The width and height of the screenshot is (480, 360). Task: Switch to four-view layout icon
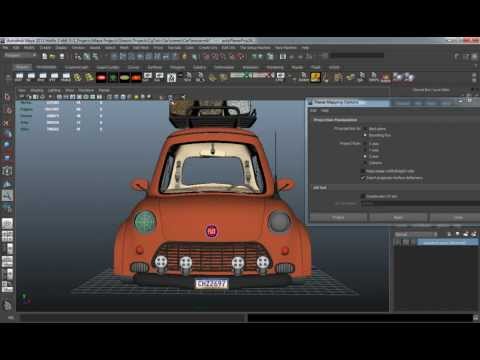pos(7,236)
